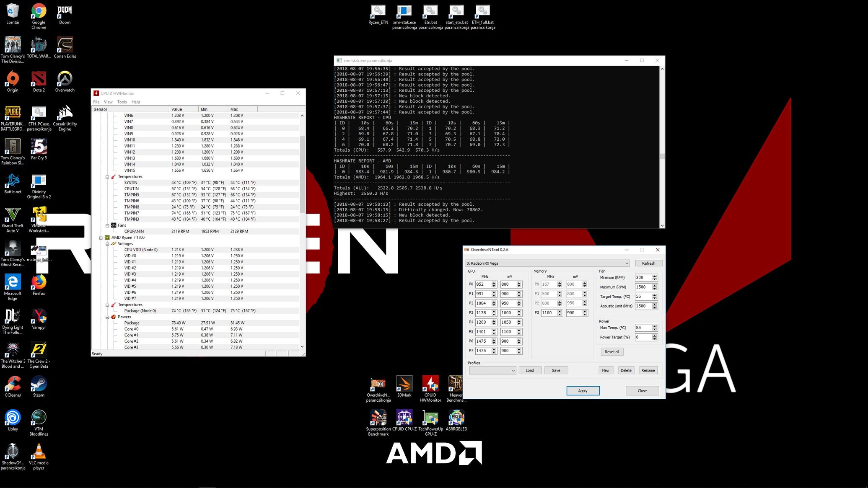This screenshot has height=488, width=868.
Task: Open the Overwatch desktop icon
Action: pyautogui.click(x=65, y=82)
